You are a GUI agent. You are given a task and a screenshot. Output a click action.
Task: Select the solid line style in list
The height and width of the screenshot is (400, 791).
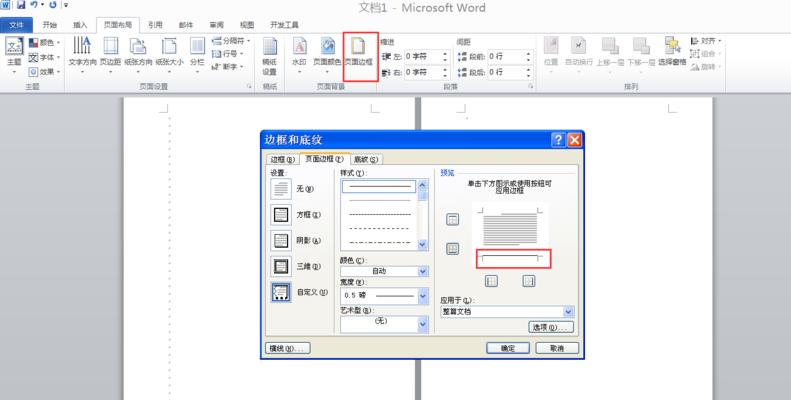point(379,187)
